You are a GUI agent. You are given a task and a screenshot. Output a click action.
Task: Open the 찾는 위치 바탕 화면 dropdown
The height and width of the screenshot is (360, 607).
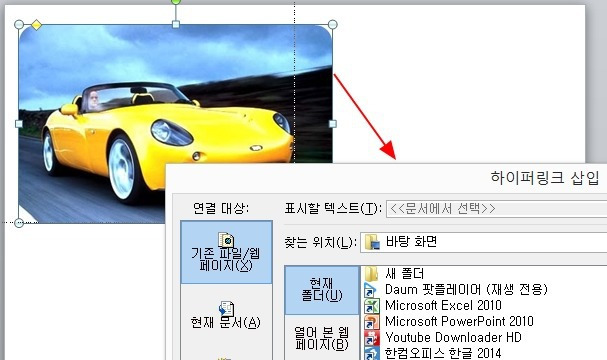[x=484, y=242]
